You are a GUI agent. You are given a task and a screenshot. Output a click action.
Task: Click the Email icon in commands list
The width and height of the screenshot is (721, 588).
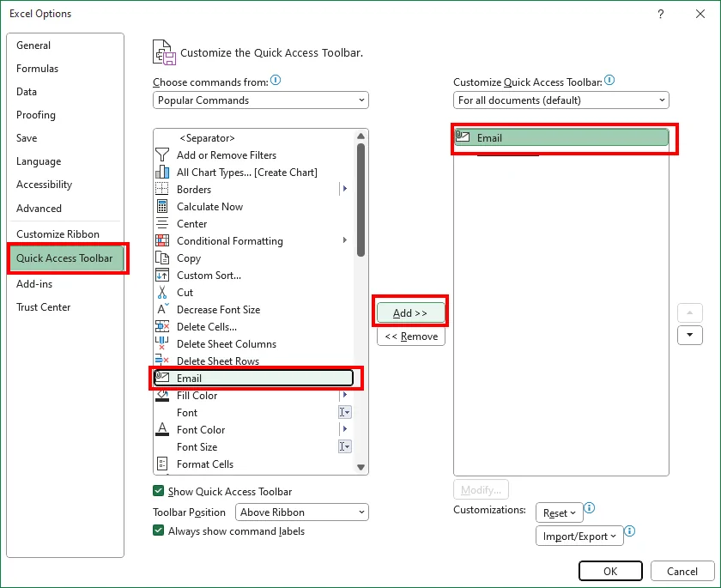[162, 378]
